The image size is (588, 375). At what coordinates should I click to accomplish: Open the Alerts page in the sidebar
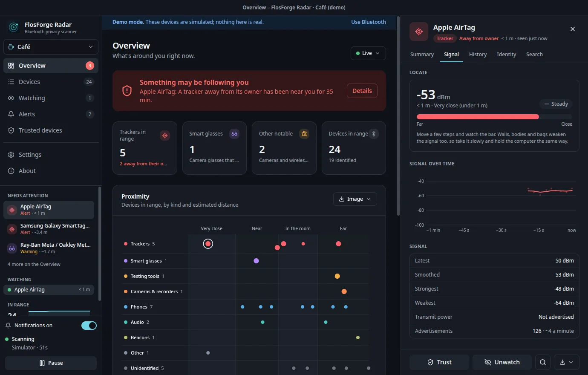[x=51, y=114]
